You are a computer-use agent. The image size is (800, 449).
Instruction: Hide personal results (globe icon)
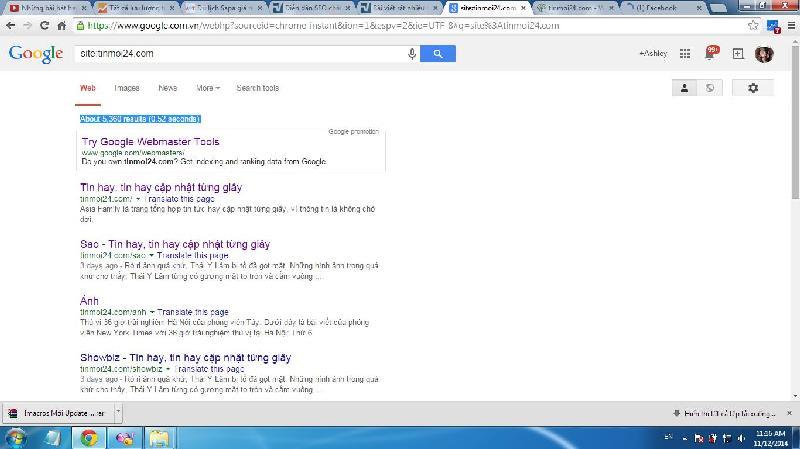[x=710, y=88]
